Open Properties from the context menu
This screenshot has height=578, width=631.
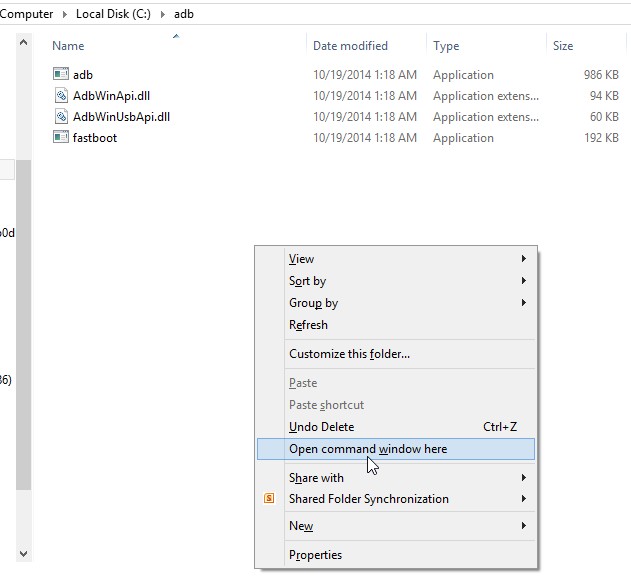click(315, 555)
